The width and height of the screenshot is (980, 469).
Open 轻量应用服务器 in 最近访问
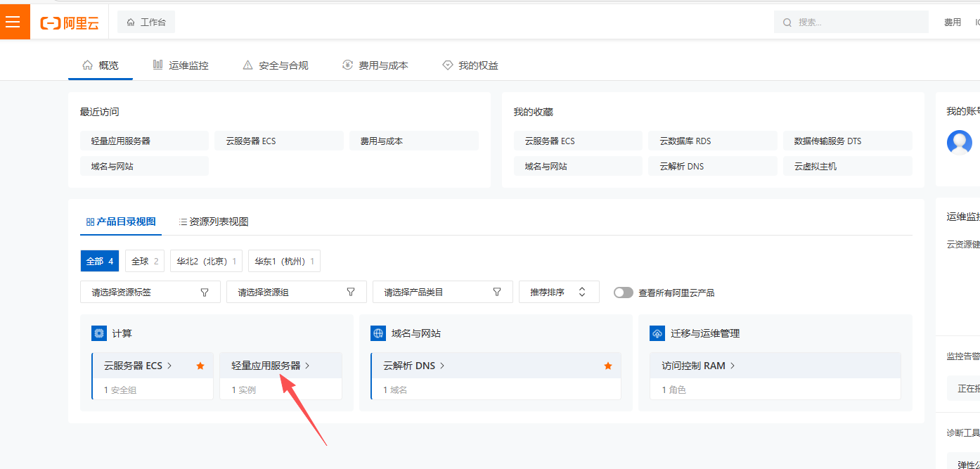pyautogui.click(x=144, y=141)
